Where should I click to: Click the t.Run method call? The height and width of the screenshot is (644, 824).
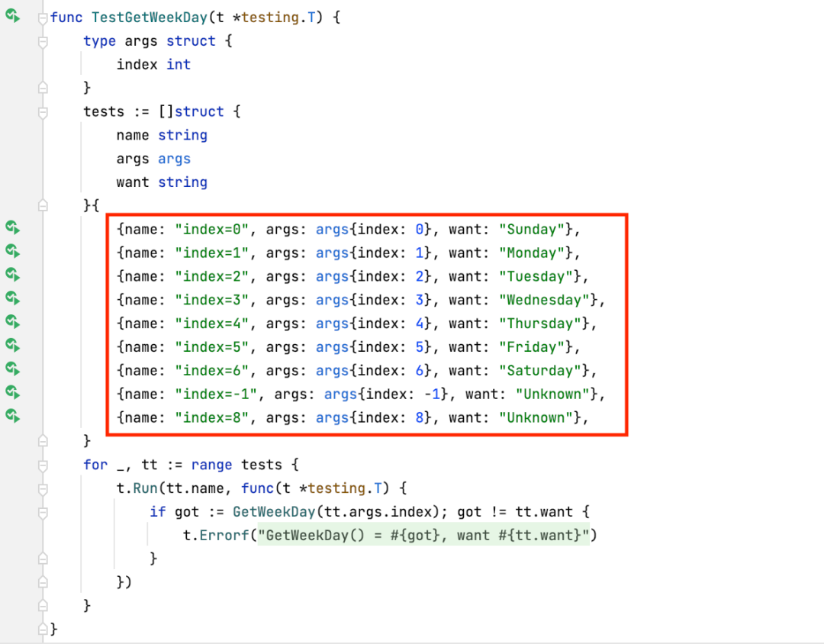137,488
